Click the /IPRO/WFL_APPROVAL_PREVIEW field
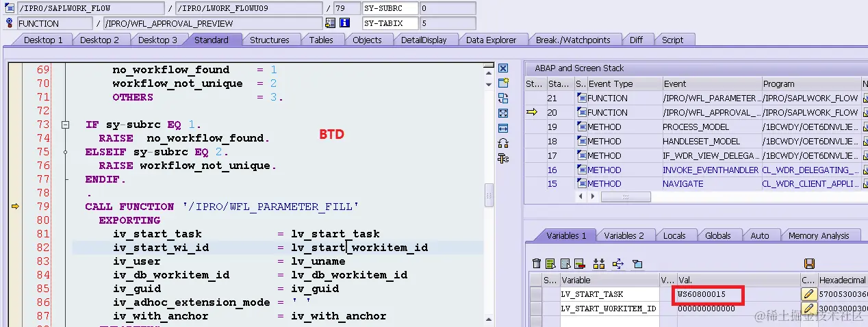Screen dimensions: 868x327 212,23
